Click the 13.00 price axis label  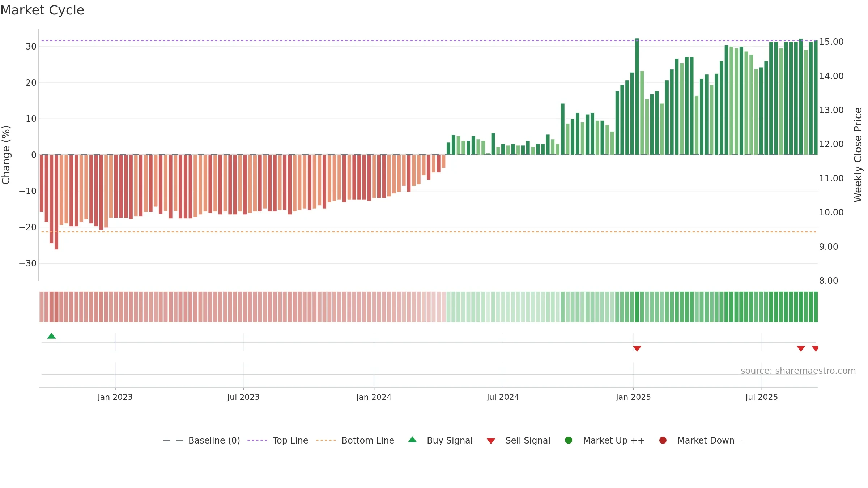831,110
